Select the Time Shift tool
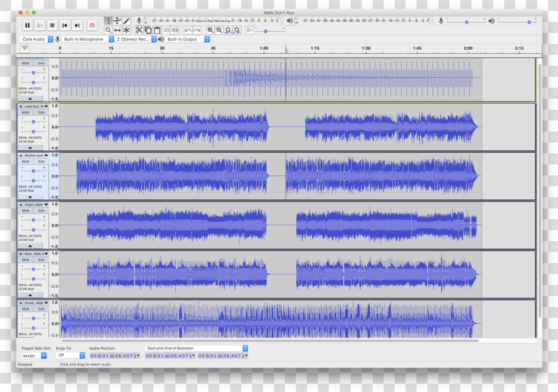 pos(117,31)
